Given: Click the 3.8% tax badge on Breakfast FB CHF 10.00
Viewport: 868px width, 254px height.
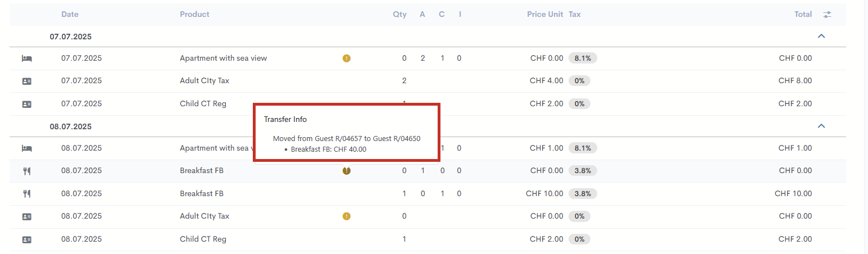Looking at the screenshot, I should (583, 194).
